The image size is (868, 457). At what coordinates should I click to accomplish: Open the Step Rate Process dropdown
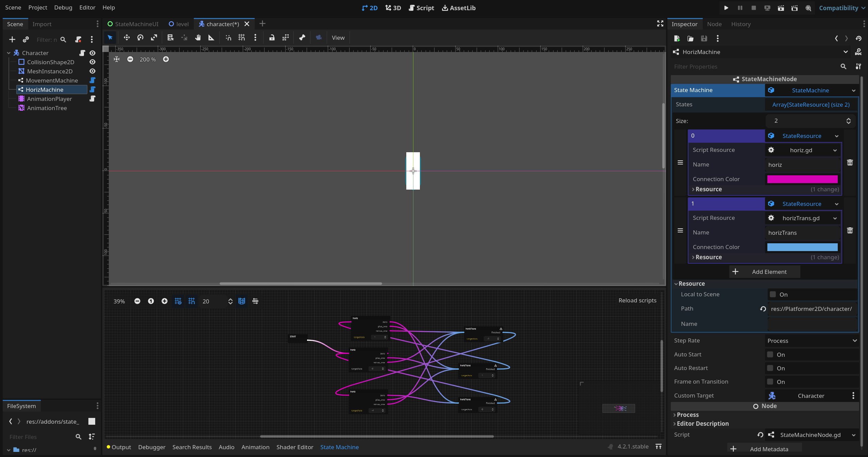coord(811,341)
